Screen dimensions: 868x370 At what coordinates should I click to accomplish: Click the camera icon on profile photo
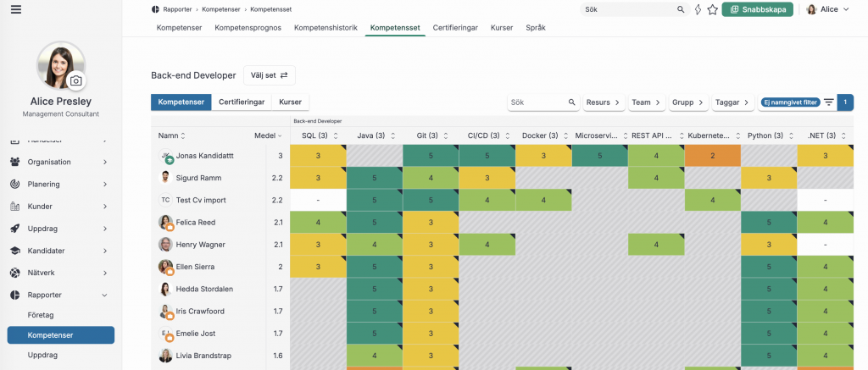76,80
